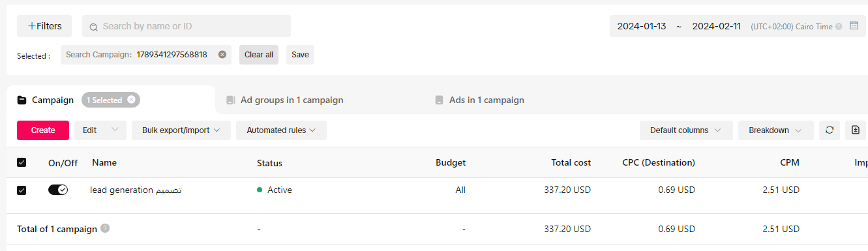The image size is (868, 251).
Task: Uncheck the lead generation row checkbox
Action: point(22,190)
